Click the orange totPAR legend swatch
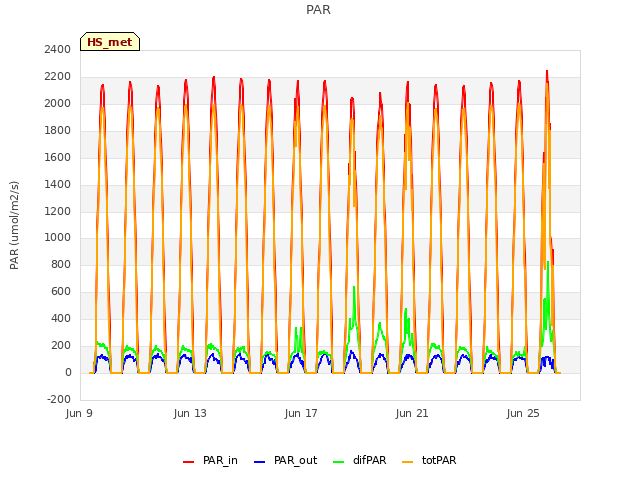 pyautogui.click(x=407, y=462)
